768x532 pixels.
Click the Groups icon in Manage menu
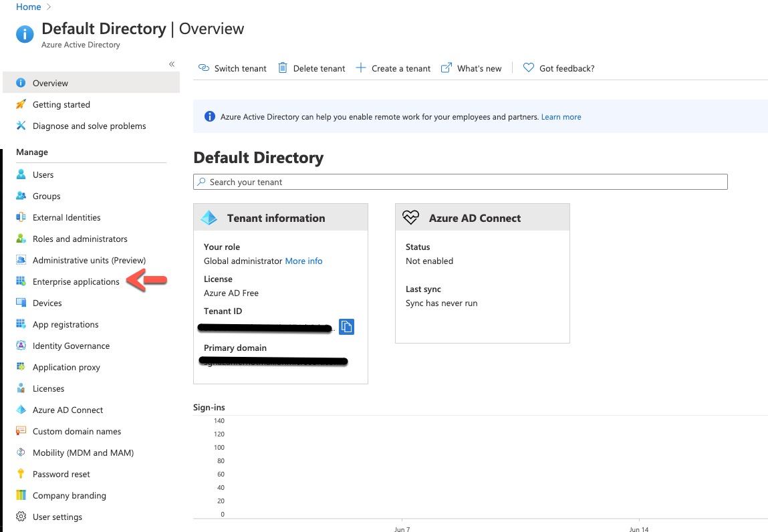tap(21, 196)
